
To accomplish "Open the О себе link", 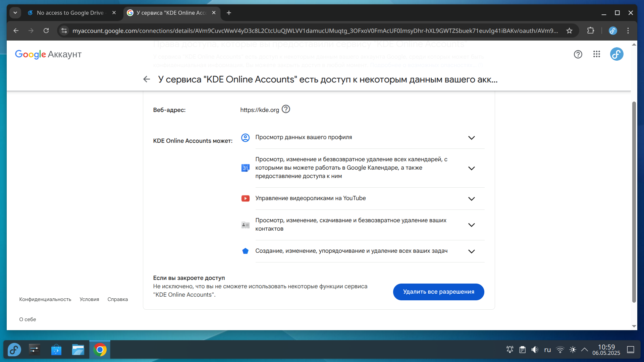I will click(x=28, y=319).
